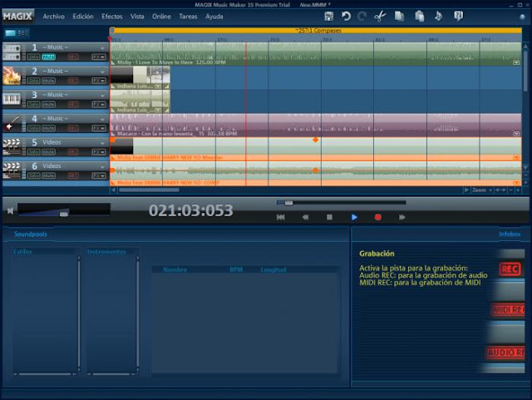Unmute track 1 with highlighted Mute button

(48, 57)
